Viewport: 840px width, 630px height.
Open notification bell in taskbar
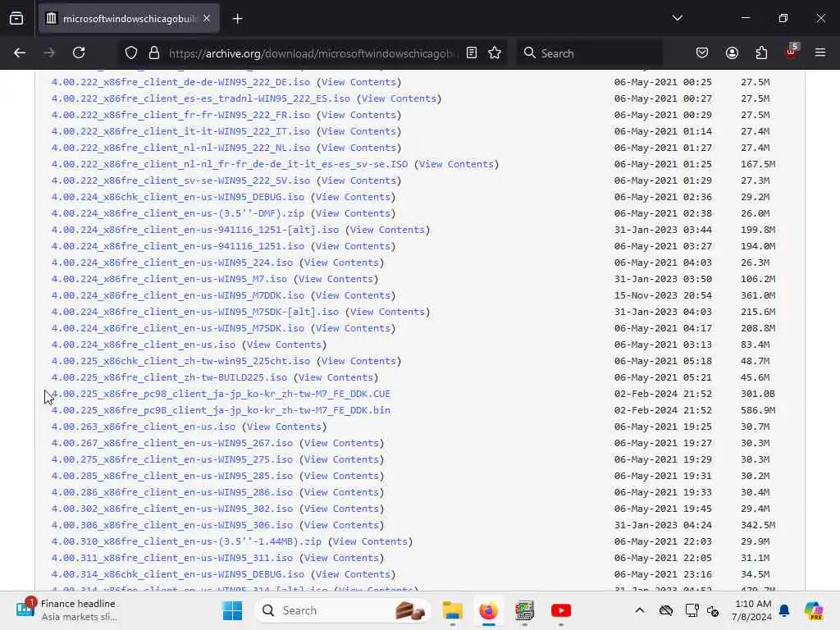coord(784,610)
